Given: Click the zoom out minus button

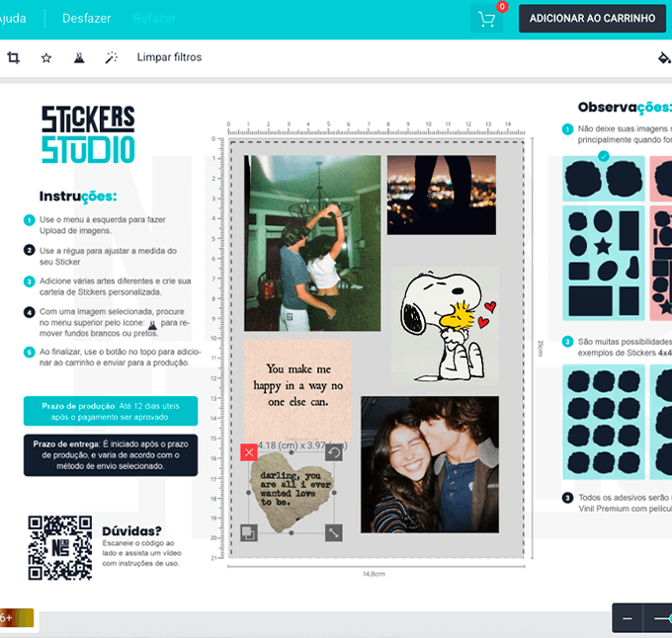Looking at the screenshot, I should (x=627, y=618).
